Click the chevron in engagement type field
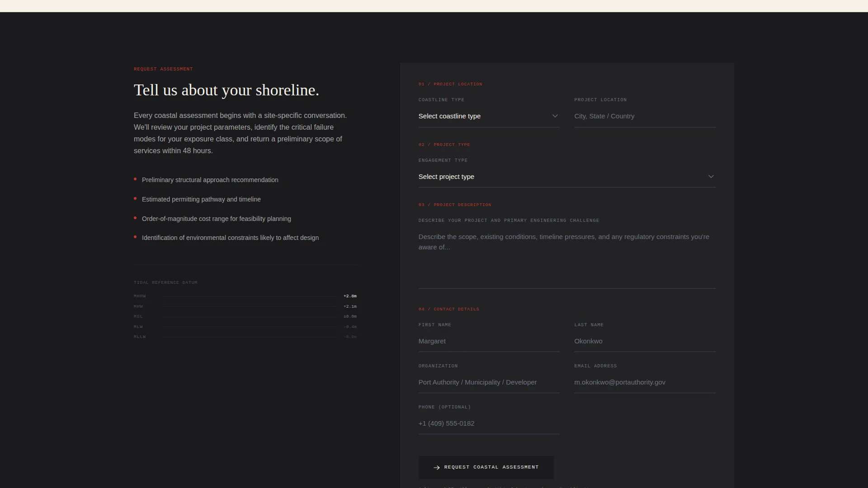 (x=711, y=177)
